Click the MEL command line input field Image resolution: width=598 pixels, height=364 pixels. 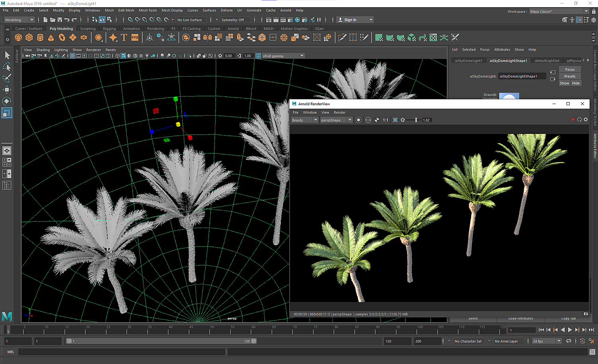[122, 352]
